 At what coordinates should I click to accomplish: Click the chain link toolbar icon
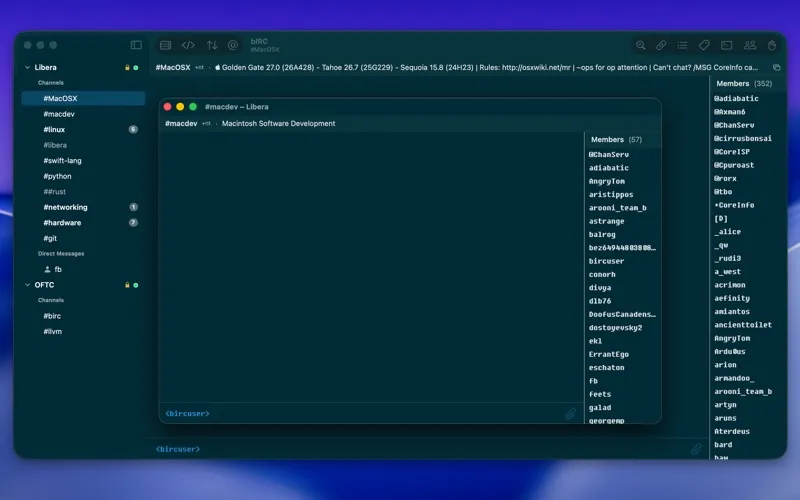(x=661, y=45)
